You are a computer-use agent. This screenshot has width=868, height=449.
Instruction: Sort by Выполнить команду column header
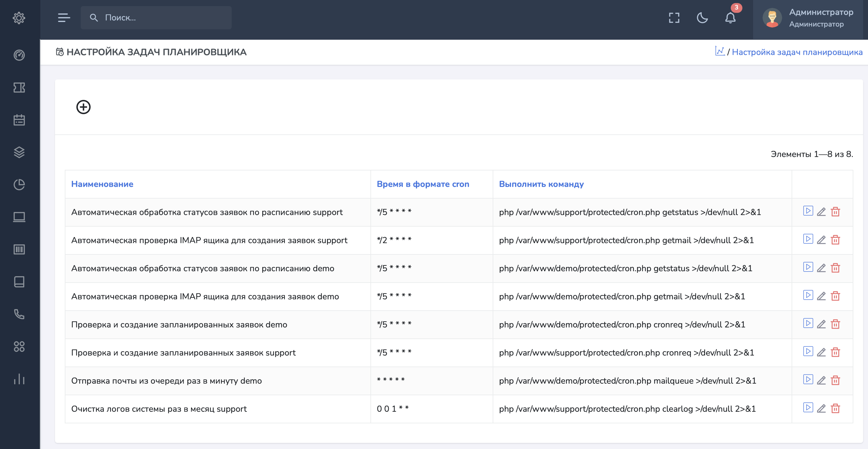[x=541, y=184]
